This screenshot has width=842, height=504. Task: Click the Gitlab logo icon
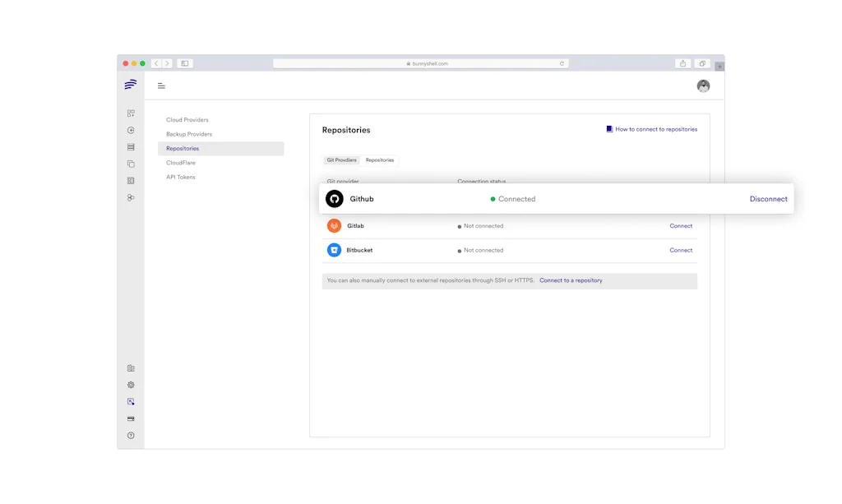[x=334, y=226]
